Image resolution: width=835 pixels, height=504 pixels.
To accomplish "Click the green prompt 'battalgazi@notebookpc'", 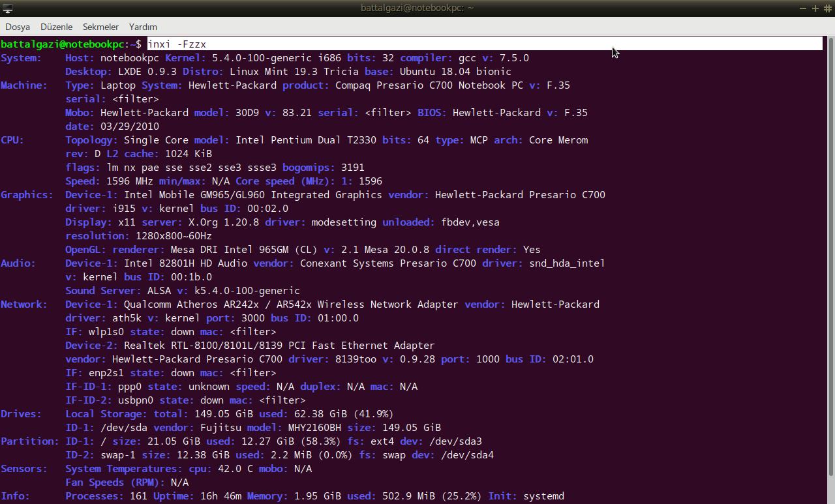I will click(x=62, y=44).
